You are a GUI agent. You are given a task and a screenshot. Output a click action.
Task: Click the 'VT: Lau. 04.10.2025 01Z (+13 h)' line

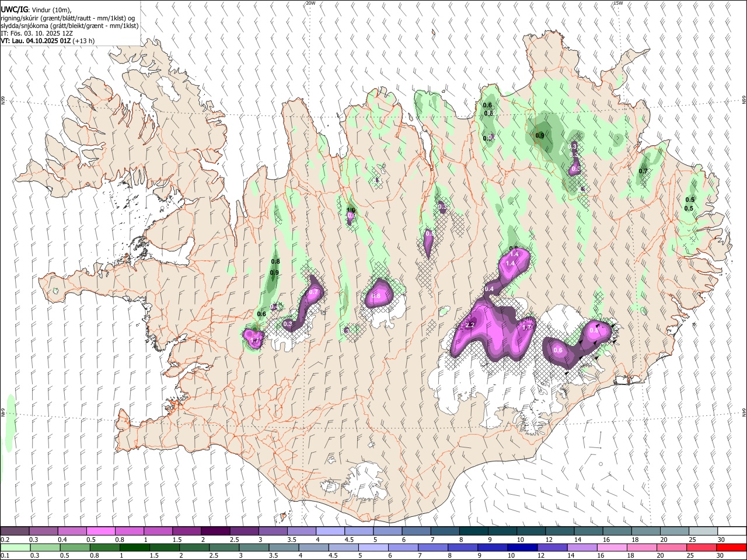[48, 41]
